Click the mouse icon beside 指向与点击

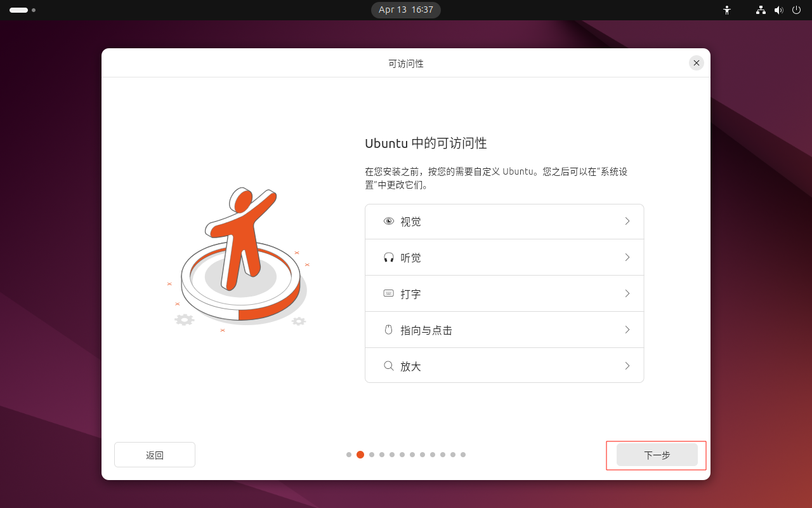coord(389,330)
